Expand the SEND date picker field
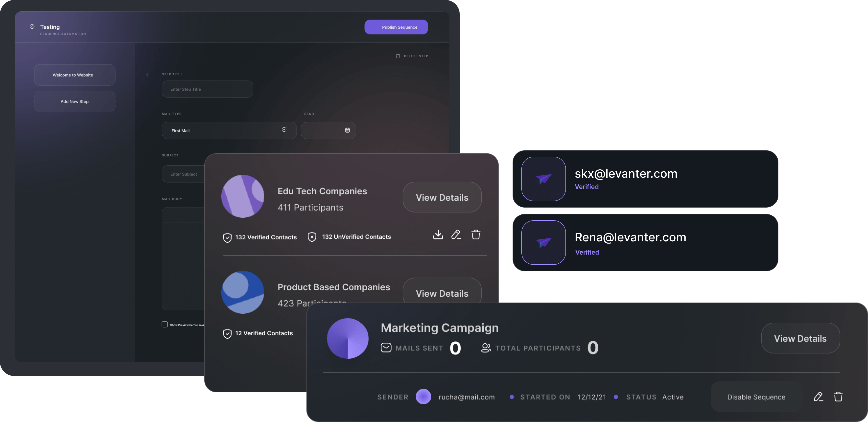 pyautogui.click(x=347, y=130)
